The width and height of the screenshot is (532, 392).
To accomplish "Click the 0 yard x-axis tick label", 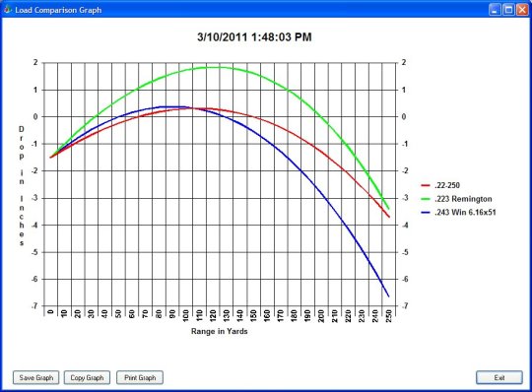I will point(50,312).
